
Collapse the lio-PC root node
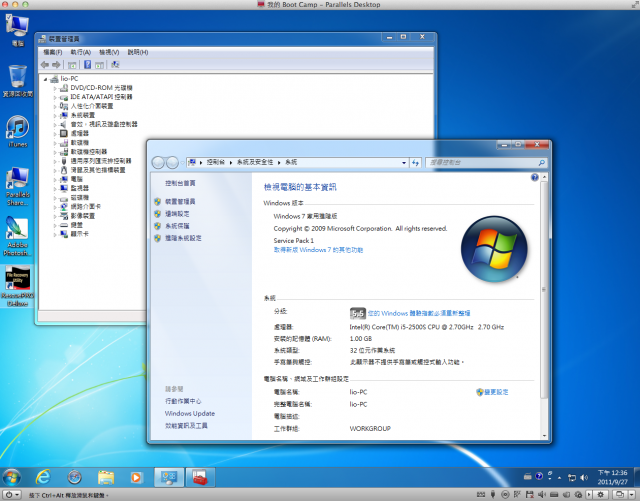point(45,79)
